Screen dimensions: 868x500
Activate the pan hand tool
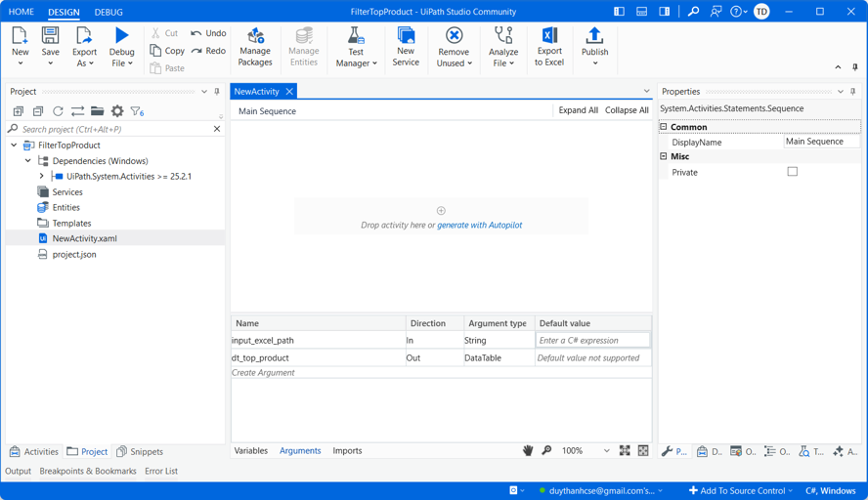[x=528, y=451]
